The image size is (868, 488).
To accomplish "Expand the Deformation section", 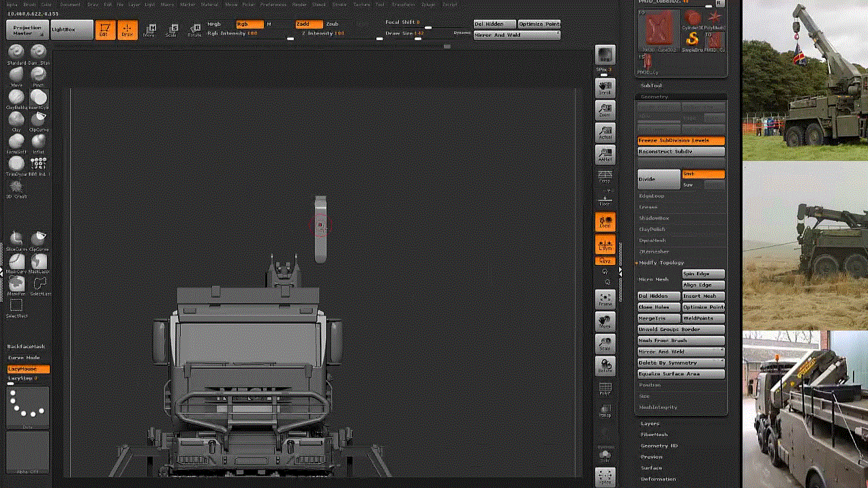I will pyautogui.click(x=658, y=479).
